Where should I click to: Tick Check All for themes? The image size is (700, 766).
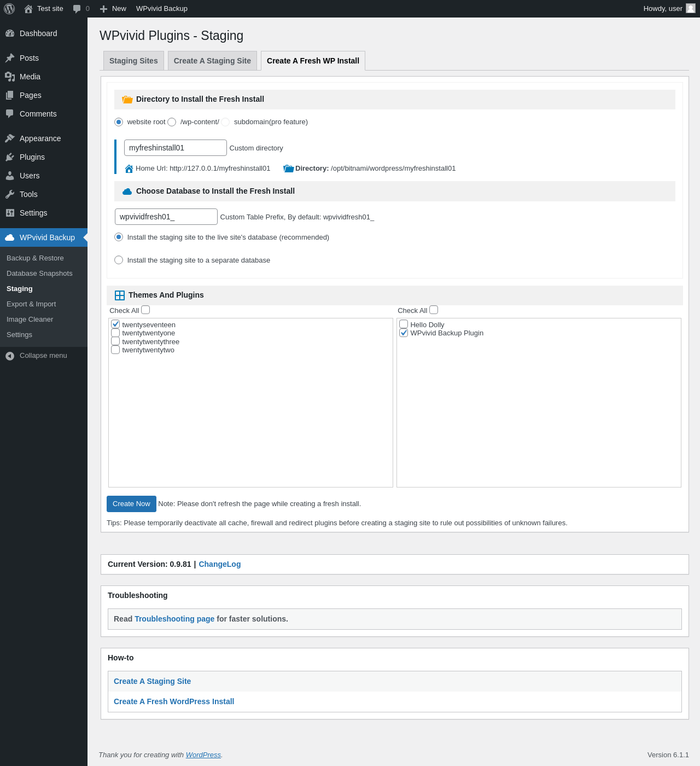pyautogui.click(x=145, y=310)
